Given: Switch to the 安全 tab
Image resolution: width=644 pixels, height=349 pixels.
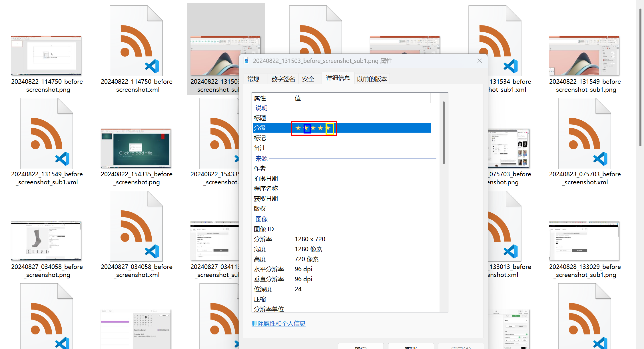Looking at the screenshot, I should [308, 79].
